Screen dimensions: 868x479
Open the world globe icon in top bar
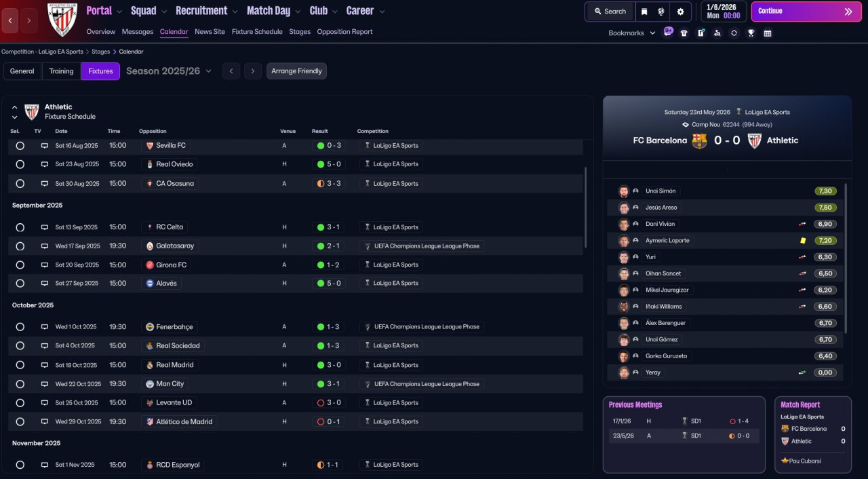tap(661, 12)
